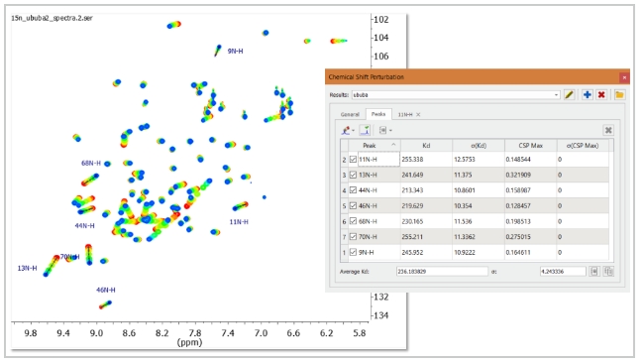Screen dimensions: 644x361
Task: Uncheck the 13N-H peak checkbox
Action: tap(353, 175)
